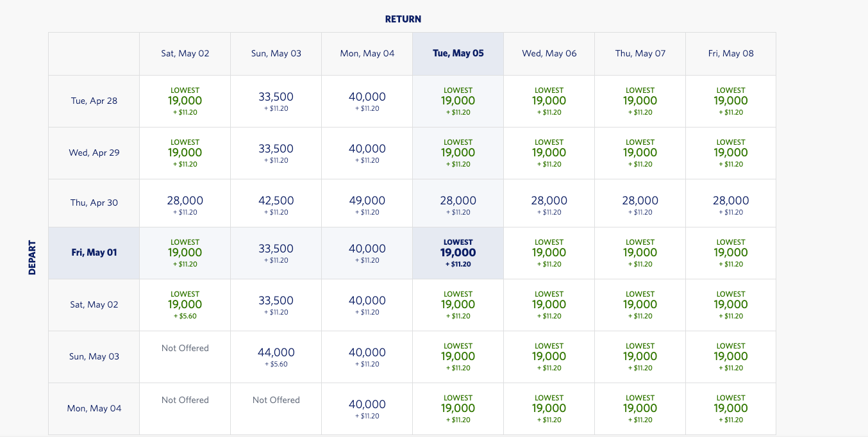868x437 pixels.
Task: Pick 19,000 fare departing Tue Apr 28 returning Sat May 02
Action: click(x=185, y=101)
